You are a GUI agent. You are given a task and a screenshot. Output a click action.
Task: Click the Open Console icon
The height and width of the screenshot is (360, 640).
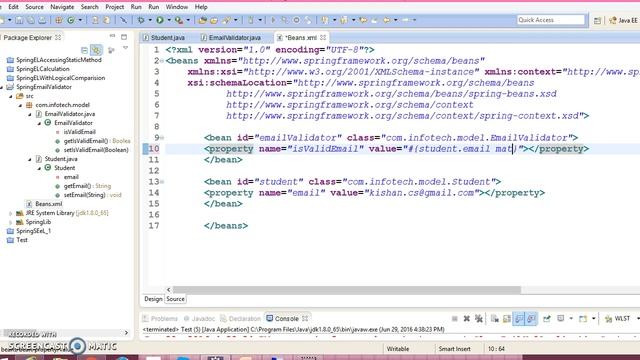point(583,319)
